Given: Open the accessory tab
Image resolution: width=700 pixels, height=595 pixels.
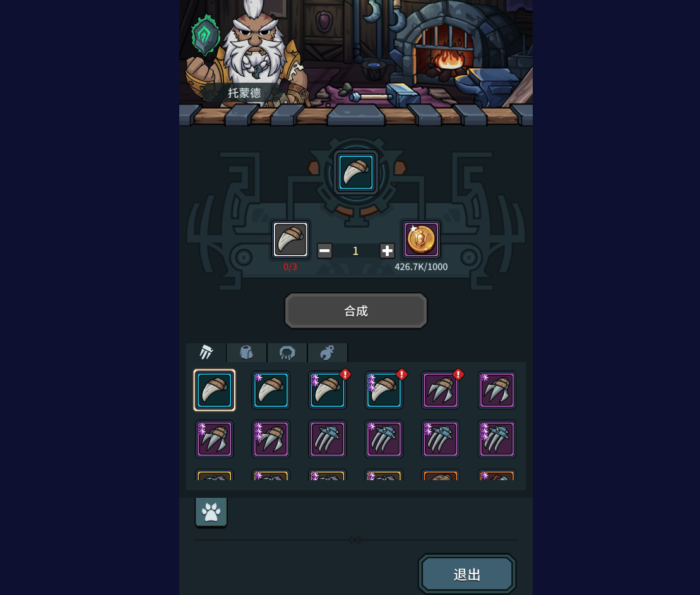Looking at the screenshot, I should click(327, 353).
